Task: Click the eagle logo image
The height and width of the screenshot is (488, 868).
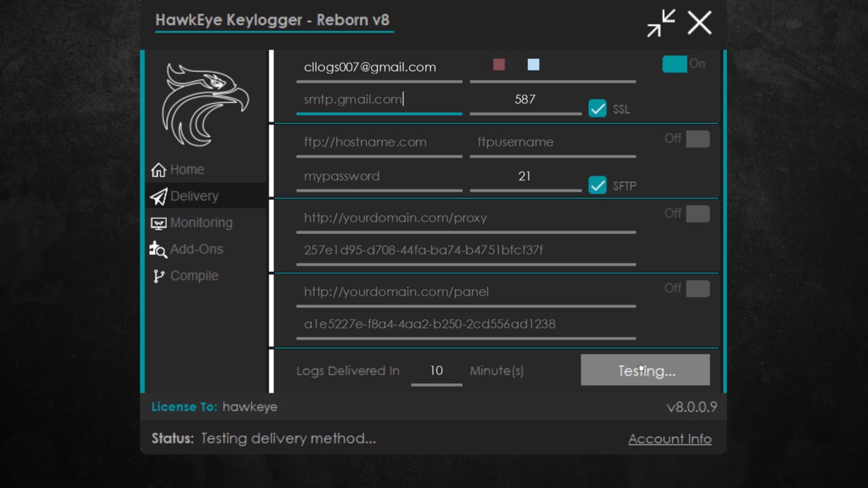Action: [205, 105]
